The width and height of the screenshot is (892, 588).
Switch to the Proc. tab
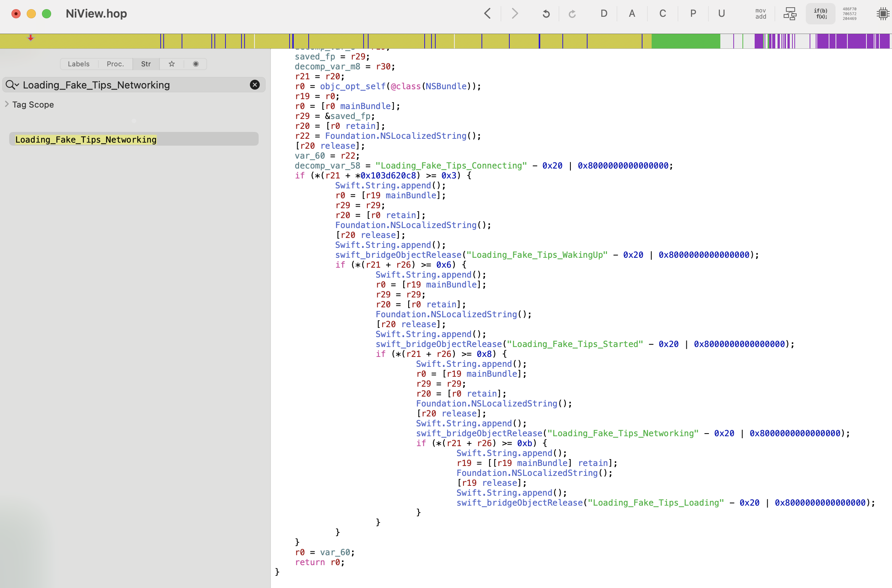pos(115,64)
